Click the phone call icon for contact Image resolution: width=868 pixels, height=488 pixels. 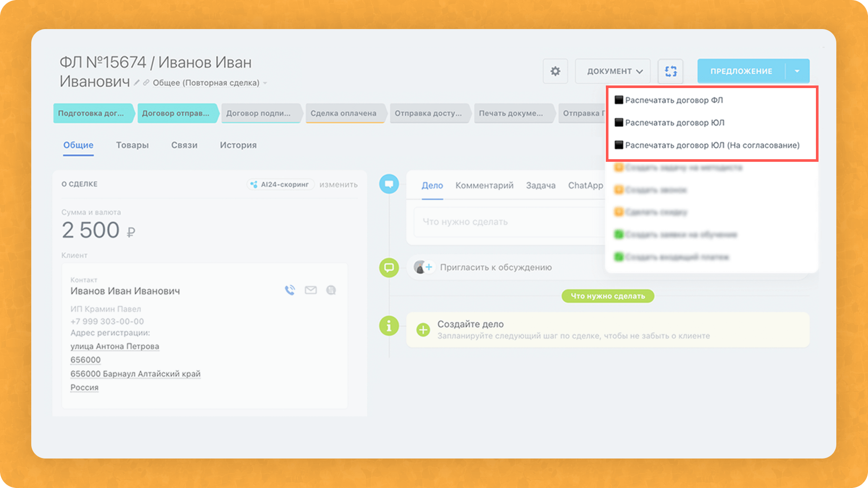(x=290, y=290)
